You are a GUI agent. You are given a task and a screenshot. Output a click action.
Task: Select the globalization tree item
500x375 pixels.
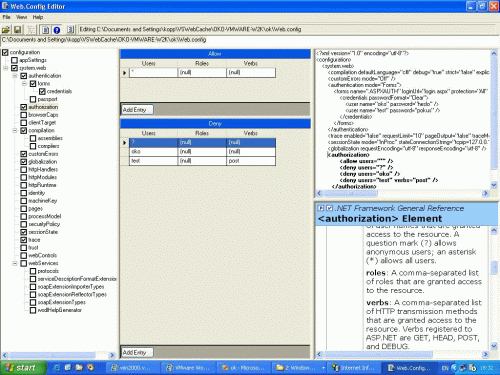point(43,162)
